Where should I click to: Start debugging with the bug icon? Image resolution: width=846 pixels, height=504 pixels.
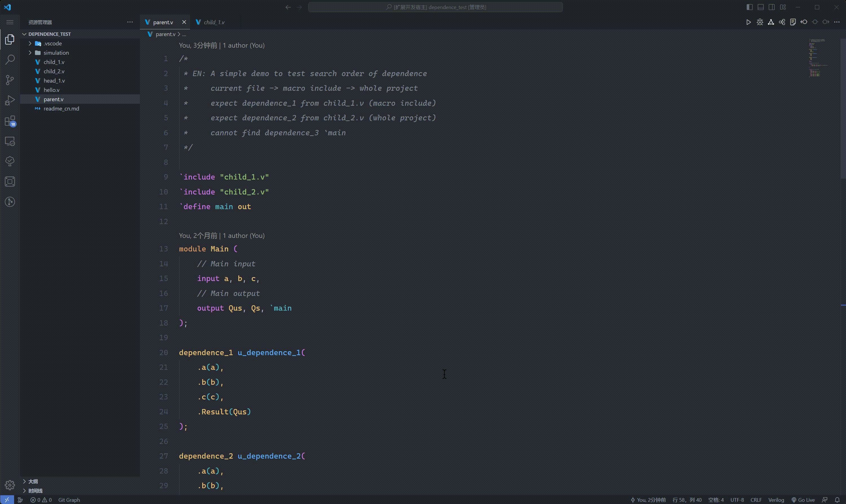click(x=760, y=21)
